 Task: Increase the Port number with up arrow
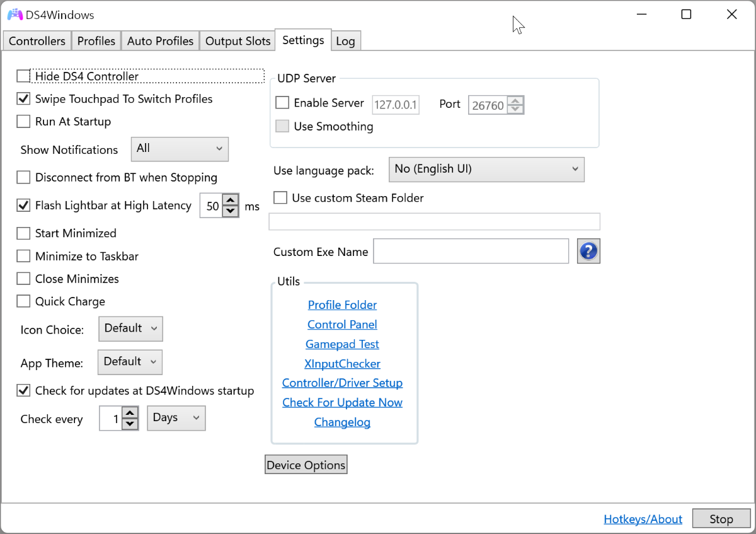[515, 101]
